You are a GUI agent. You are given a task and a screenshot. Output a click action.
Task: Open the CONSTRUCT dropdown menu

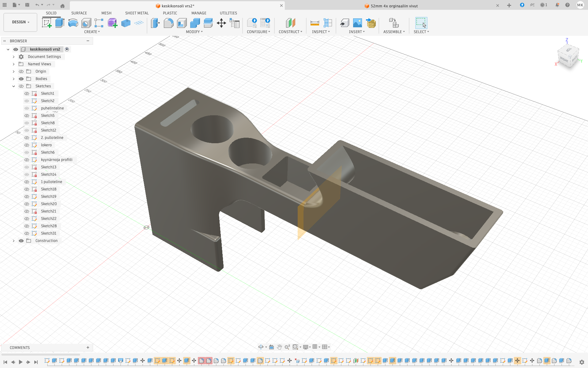pos(290,32)
